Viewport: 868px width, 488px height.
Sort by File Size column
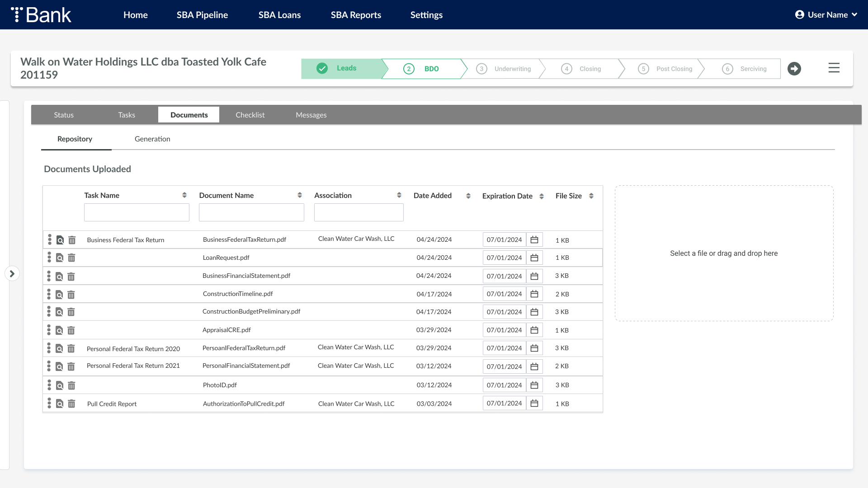[x=591, y=196]
